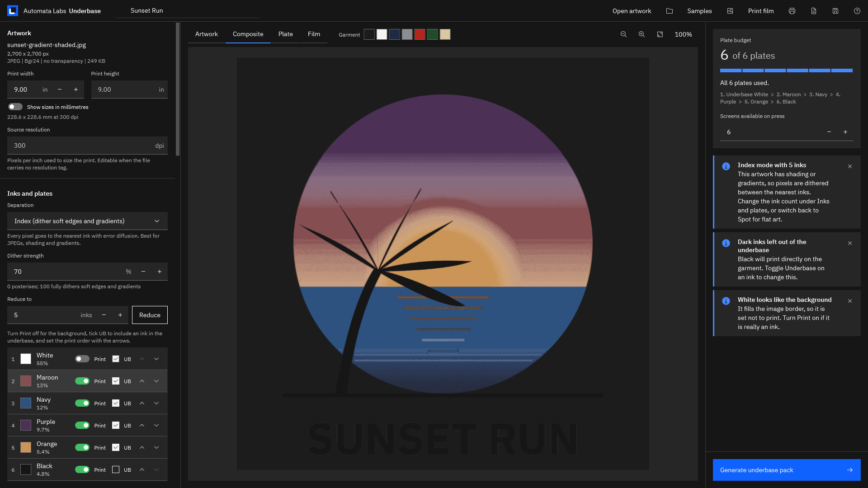
Task: Uncheck UB box for Navy ink
Action: tap(116, 403)
